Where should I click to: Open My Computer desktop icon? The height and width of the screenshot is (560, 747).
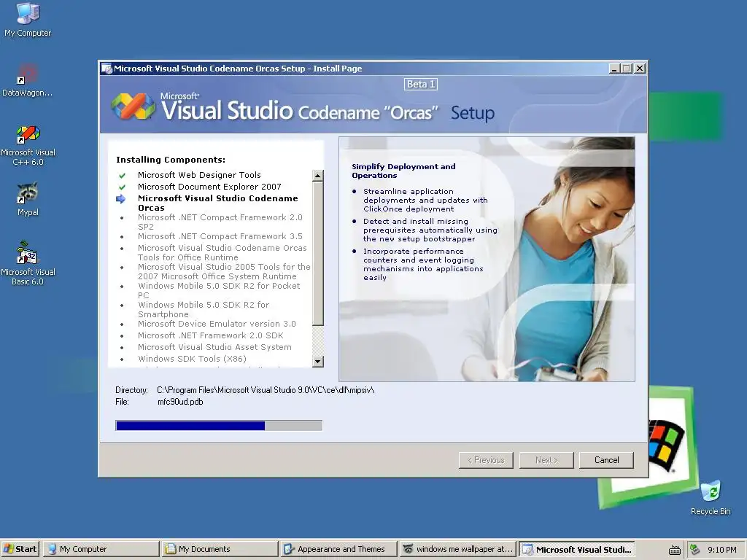[28, 20]
